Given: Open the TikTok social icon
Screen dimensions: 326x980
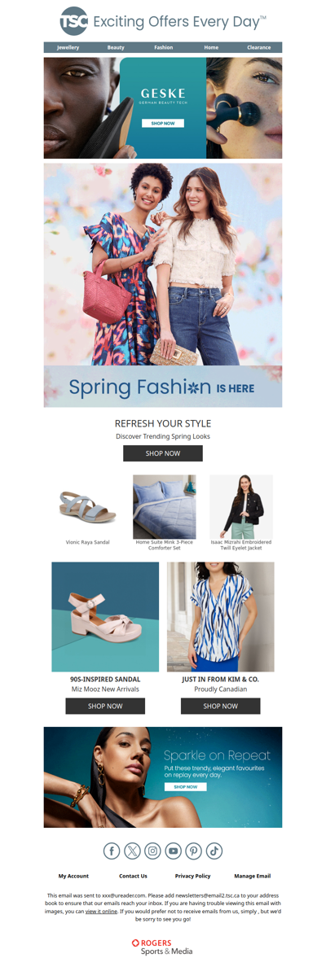Looking at the screenshot, I should point(214,851).
